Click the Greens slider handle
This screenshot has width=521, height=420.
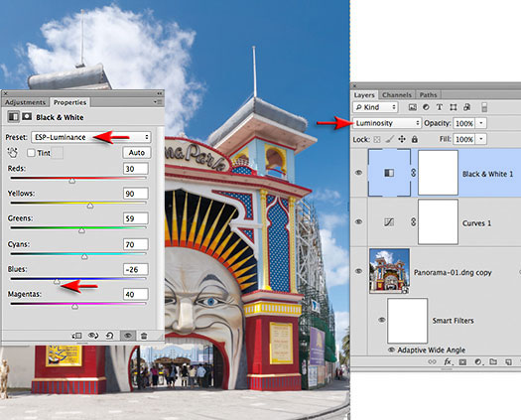click(81, 230)
